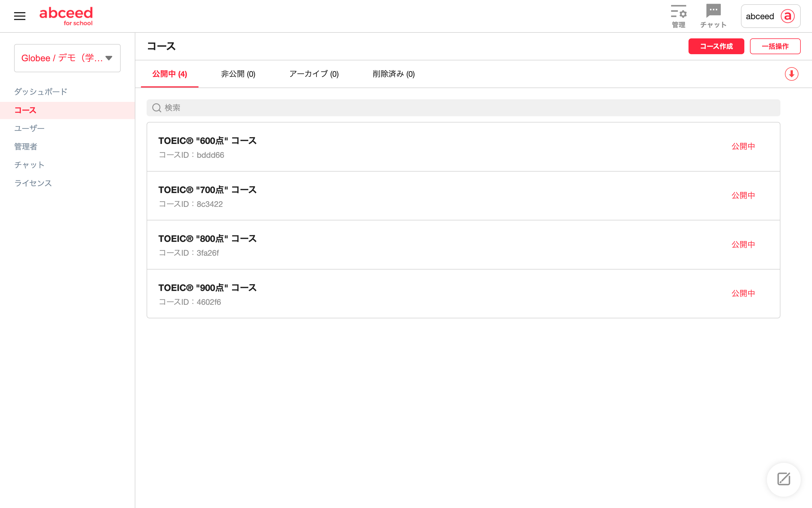This screenshot has width=812, height=508.
Task: Click 公開中 status of the 900点 course
Action: pos(743,293)
